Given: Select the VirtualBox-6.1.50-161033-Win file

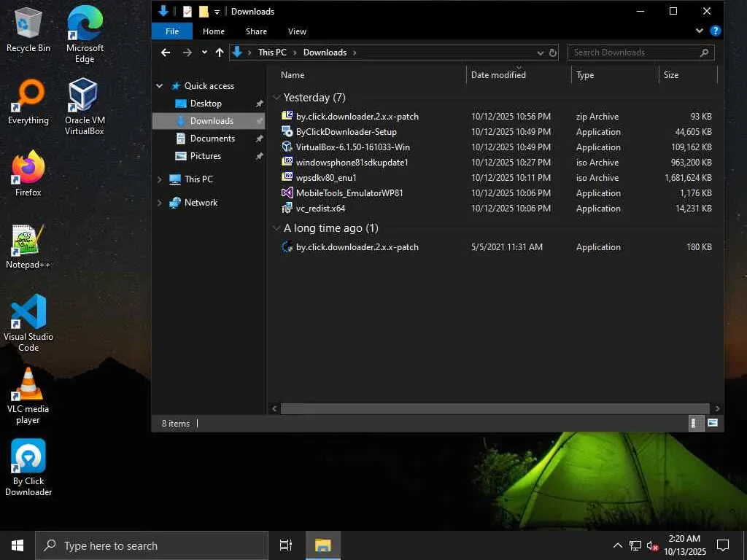Looking at the screenshot, I should coord(495,147).
